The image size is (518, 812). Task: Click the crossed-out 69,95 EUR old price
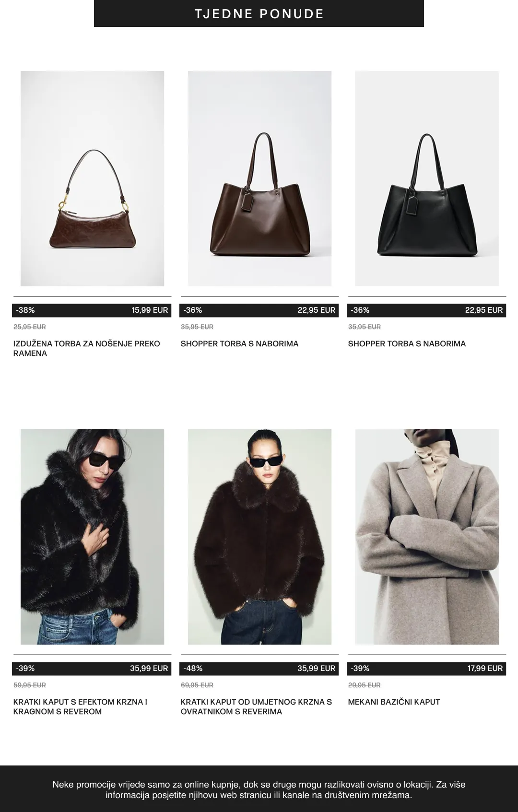197,685
